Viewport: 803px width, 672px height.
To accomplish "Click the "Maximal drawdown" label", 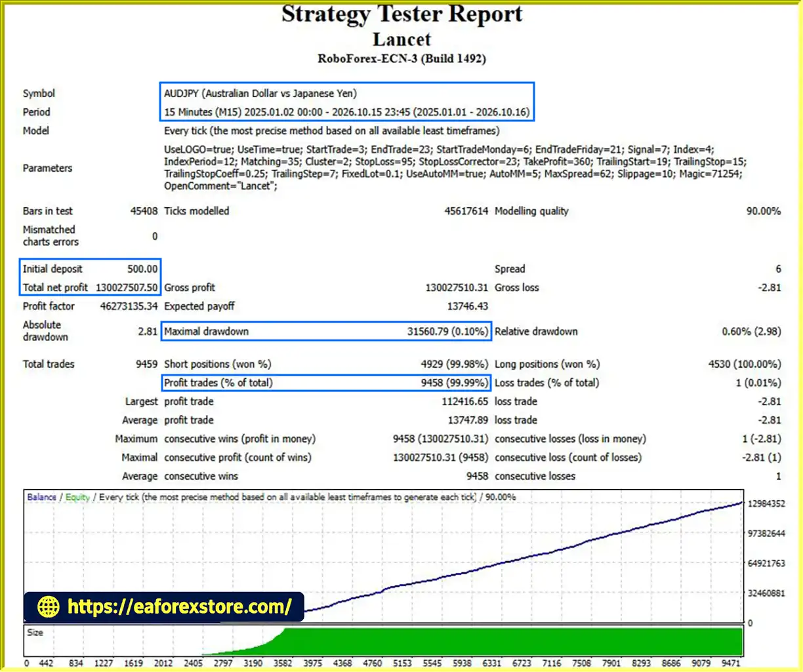I will point(206,331).
